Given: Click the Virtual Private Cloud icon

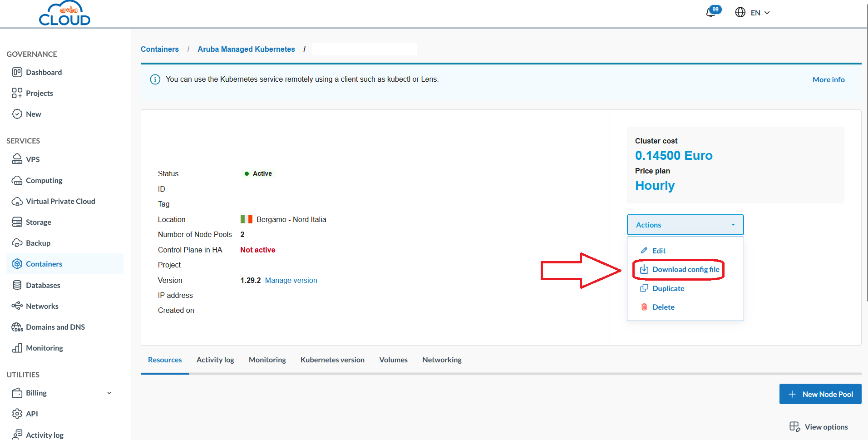Looking at the screenshot, I should pos(17,201).
